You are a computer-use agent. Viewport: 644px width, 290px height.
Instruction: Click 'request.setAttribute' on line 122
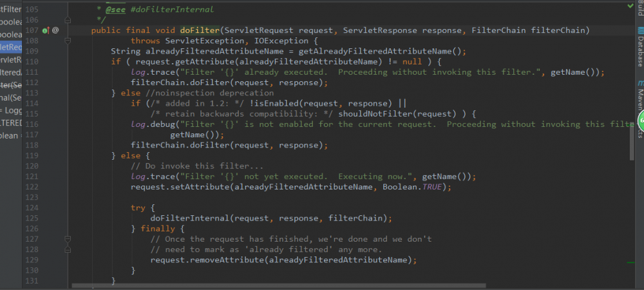pos(180,187)
